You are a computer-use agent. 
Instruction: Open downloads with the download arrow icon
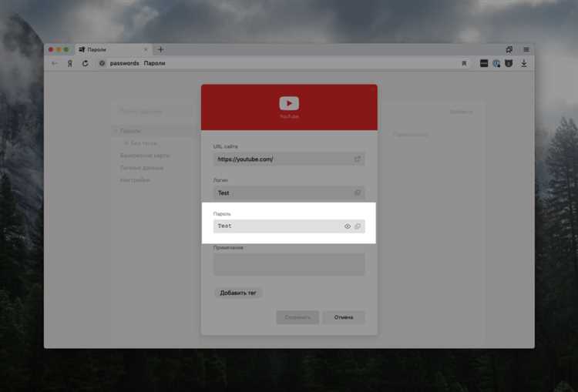coord(524,63)
